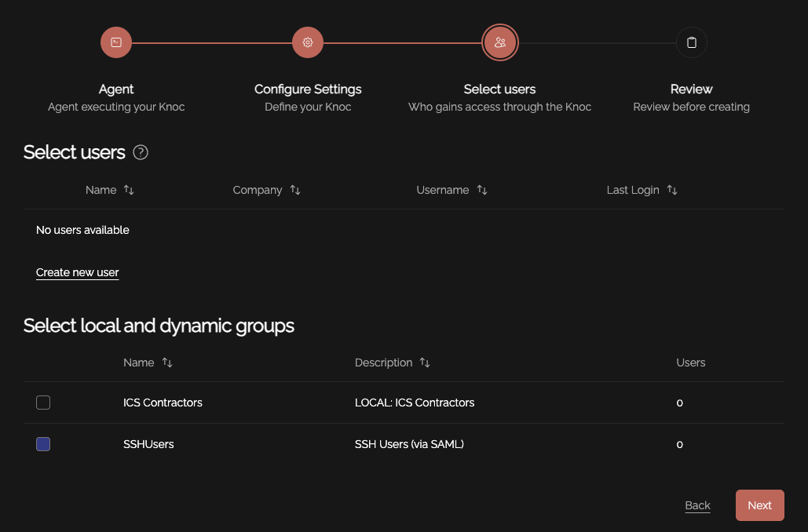This screenshot has width=808, height=532.
Task: Select the Configure Settings step label
Action: click(308, 89)
